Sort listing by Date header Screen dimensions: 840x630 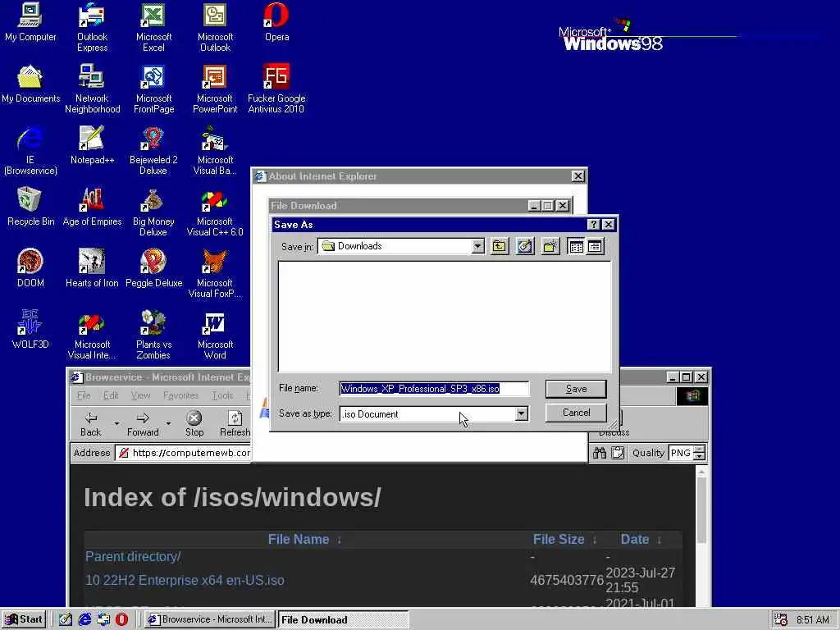pyautogui.click(x=635, y=540)
